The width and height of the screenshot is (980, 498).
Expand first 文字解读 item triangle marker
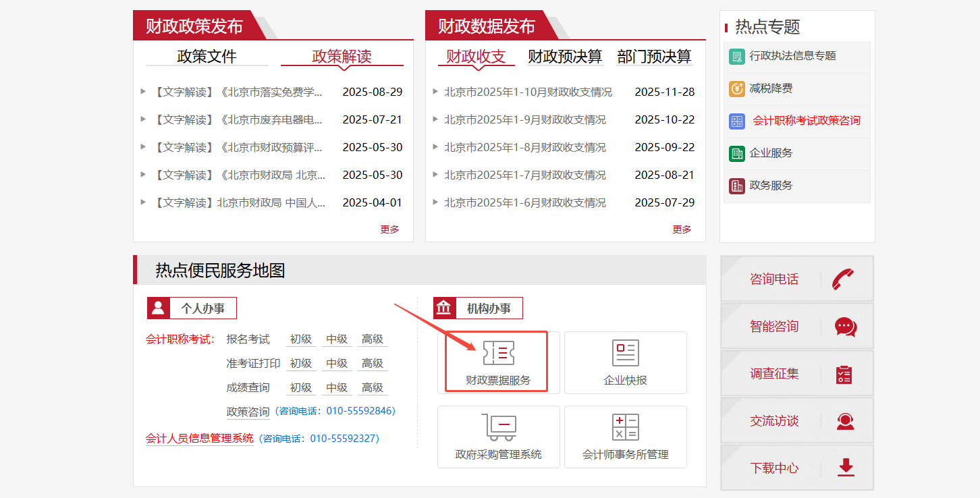tap(143, 92)
